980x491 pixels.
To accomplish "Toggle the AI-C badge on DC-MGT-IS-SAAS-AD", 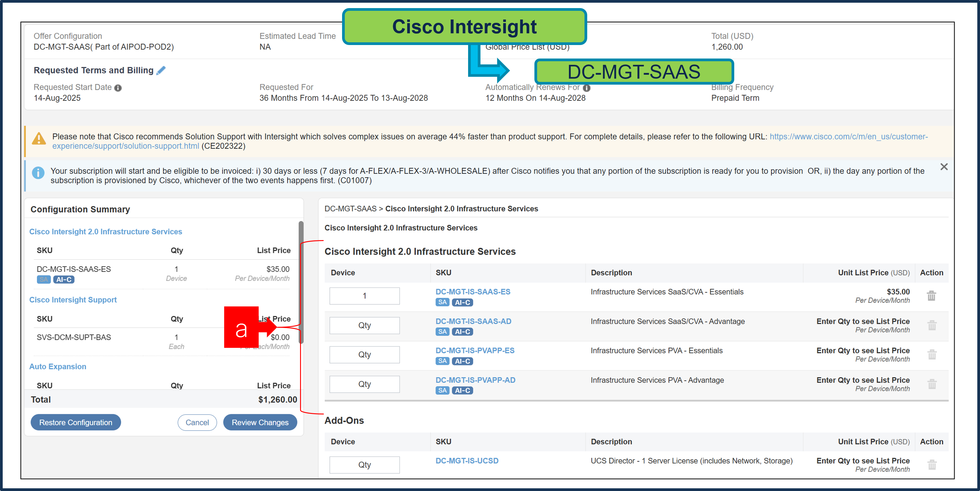I will 462,332.
